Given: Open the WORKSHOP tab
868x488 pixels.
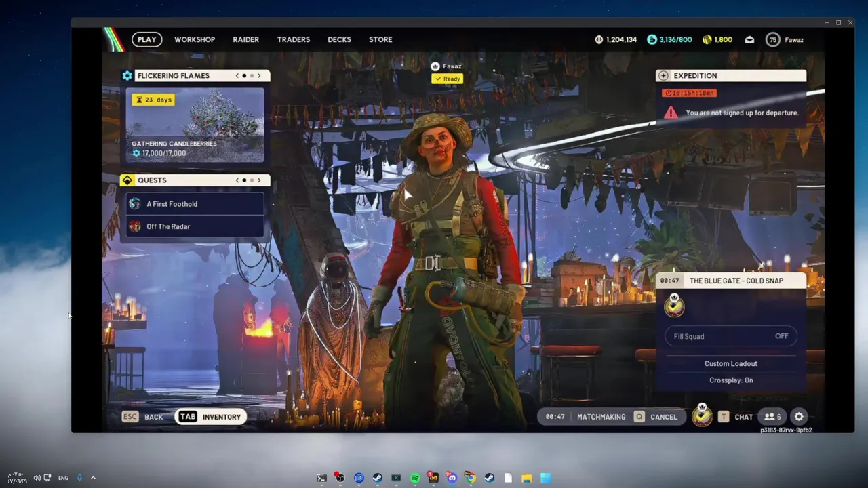Looking at the screenshot, I should click(195, 39).
